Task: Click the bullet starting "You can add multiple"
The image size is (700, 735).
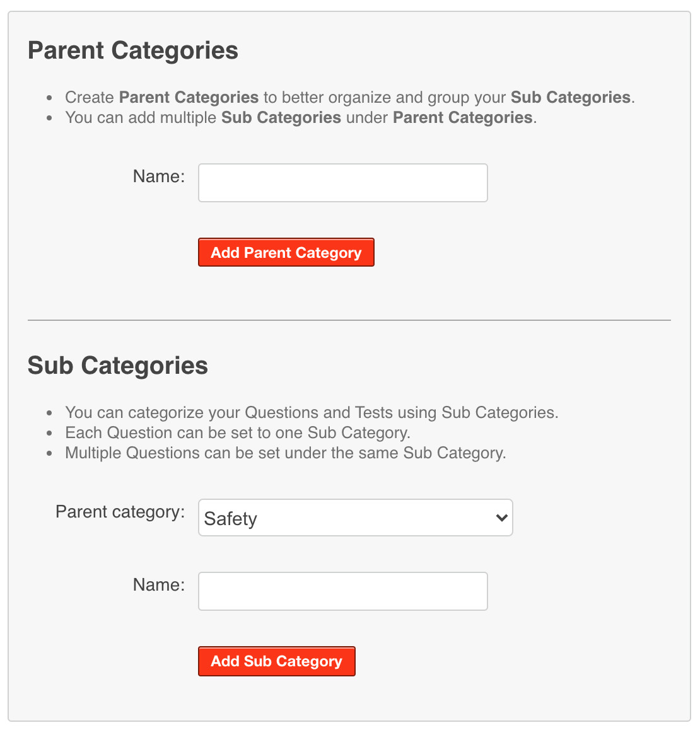Action: point(300,118)
